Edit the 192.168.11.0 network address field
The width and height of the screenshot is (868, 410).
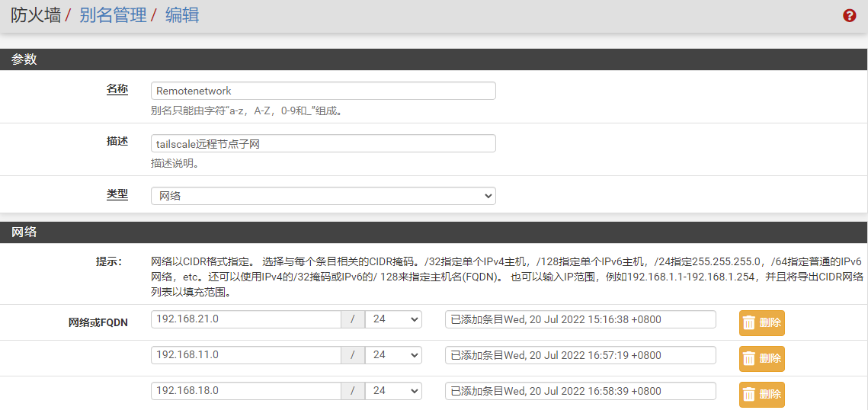[x=245, y=355]
